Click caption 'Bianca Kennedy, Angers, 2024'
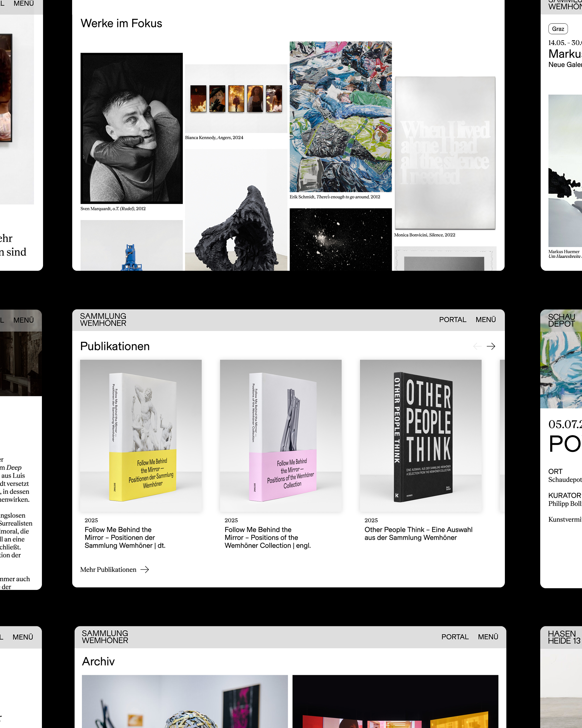The width and height of the screenshot is (582, 728). point(214,138)
